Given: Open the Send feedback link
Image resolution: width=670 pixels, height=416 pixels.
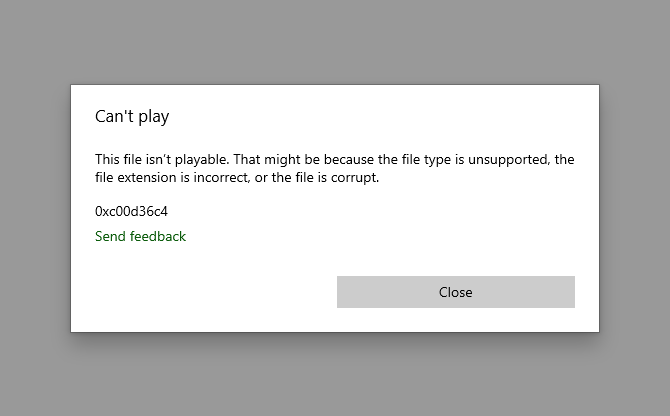Looking at the screenshot, I should point(140,237).
